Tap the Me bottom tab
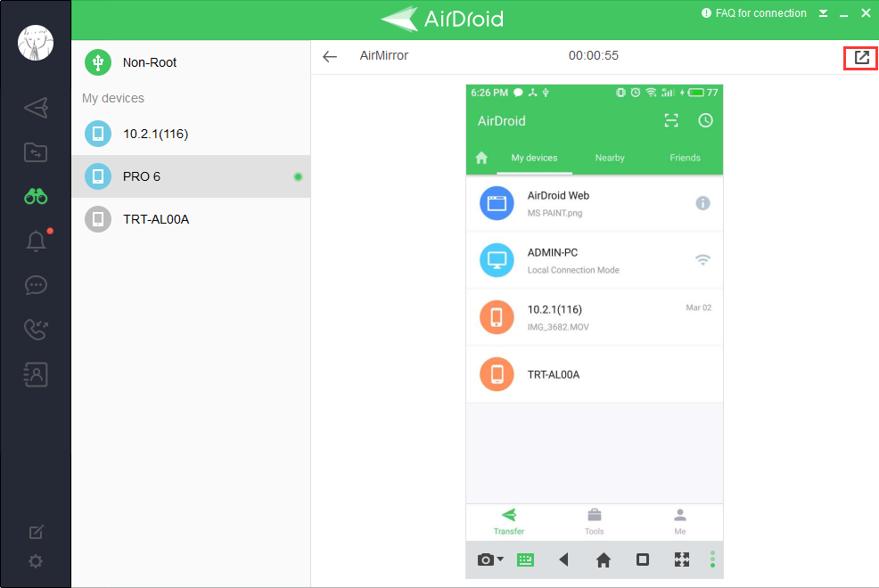The height and width of the screenshot is (588, 879). click(680, 522)
